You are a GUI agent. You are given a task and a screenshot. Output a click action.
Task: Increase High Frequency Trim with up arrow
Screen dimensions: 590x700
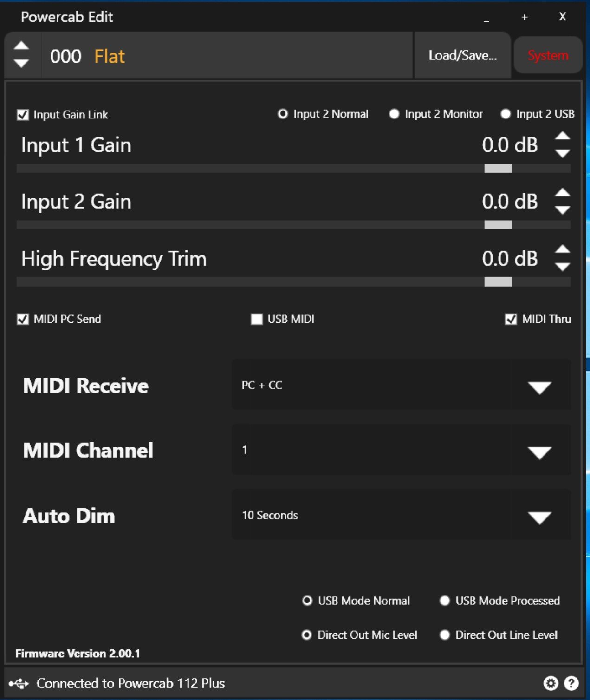563,249
